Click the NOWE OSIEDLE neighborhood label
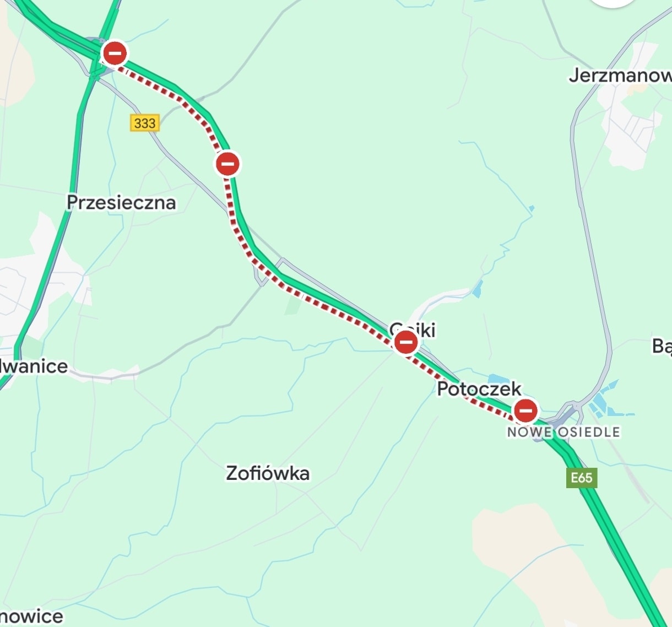The height and width of the screenshot is (627, 672). point(563,432)
